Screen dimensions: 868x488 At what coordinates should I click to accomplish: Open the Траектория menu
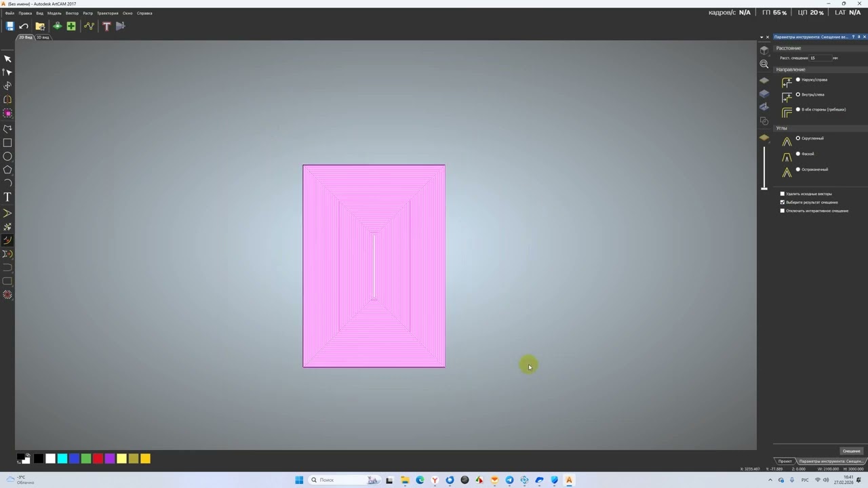108,13
